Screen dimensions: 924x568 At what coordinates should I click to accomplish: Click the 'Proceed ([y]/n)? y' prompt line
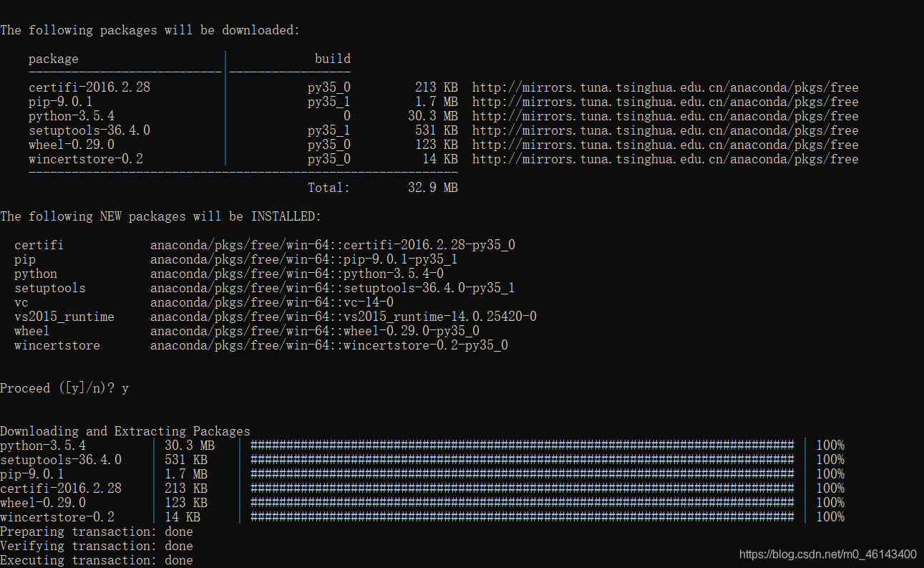[x=64, y=388]
